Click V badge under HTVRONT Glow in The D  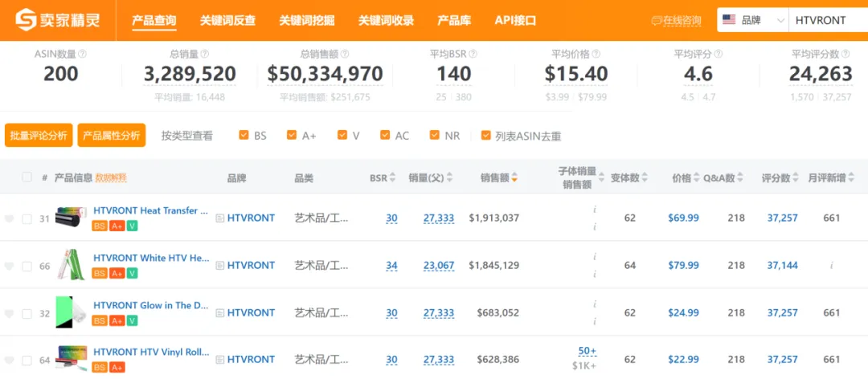(133, 321)
